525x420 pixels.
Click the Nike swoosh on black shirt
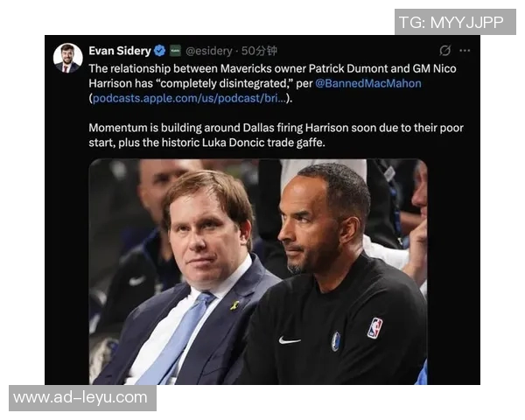point(290,340)
